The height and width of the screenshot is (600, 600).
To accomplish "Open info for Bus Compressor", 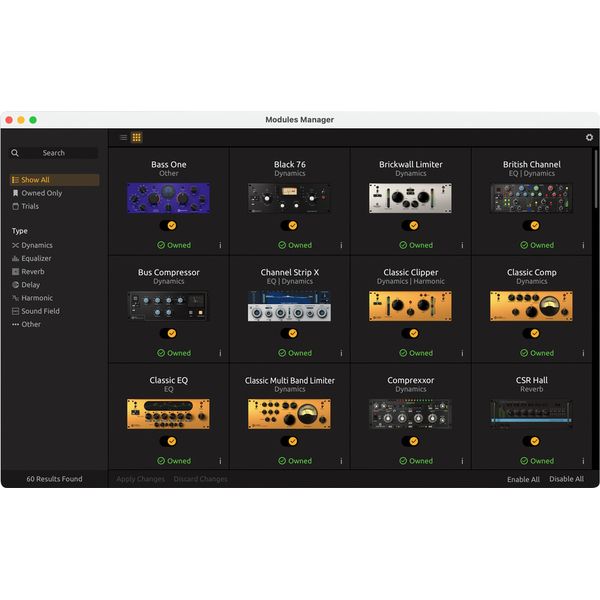I will [x=220, y=353].
